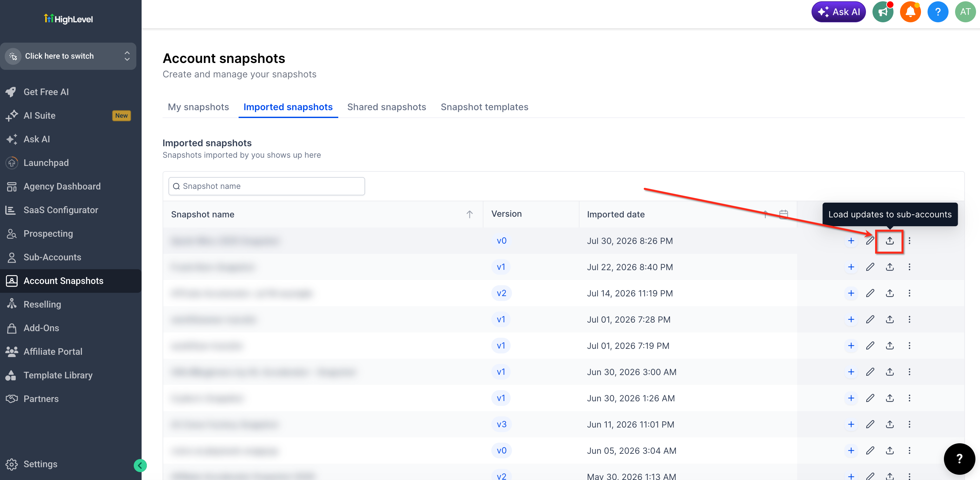Screen dimensions: 980x480
Task: Navigate to Sub-Accounts
Action: point(52,257)
